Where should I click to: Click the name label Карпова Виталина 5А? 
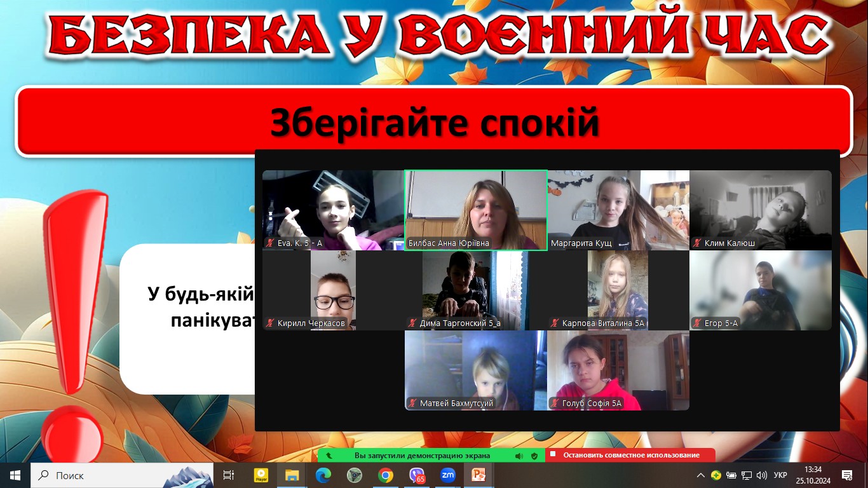[603, 323]
